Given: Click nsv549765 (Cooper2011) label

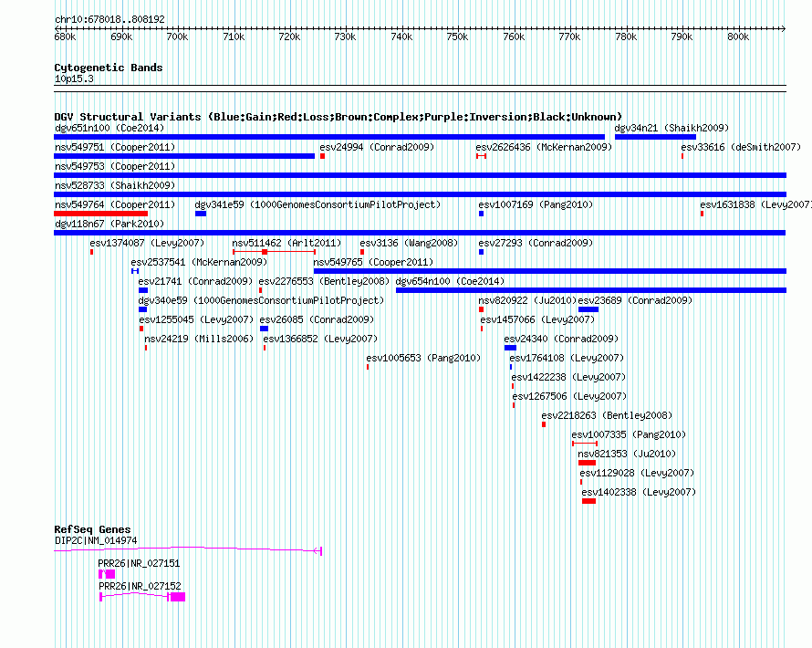Looking at the screenshot, I should click(x=373, y=262).
